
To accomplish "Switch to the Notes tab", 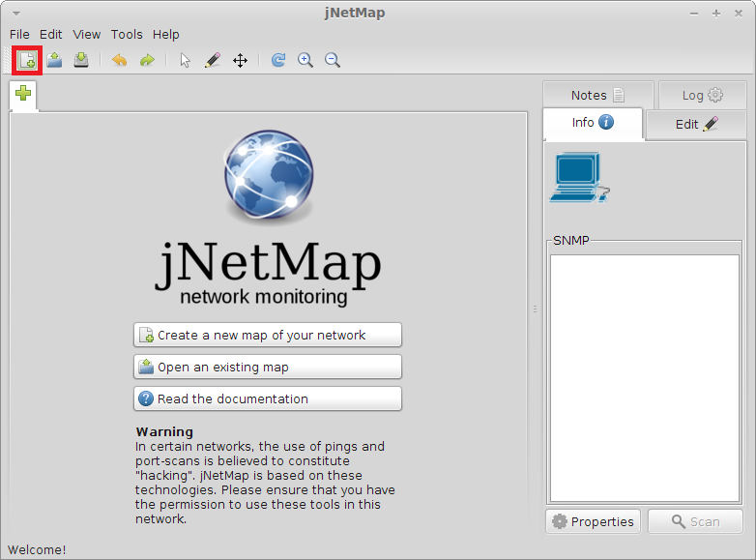I will tap(597, 95).
